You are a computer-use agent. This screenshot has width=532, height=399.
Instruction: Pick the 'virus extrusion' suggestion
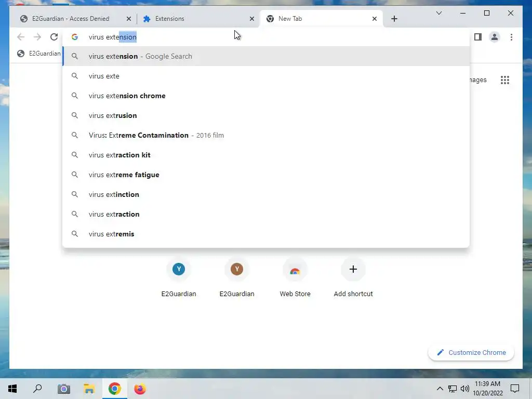(267, 115)
